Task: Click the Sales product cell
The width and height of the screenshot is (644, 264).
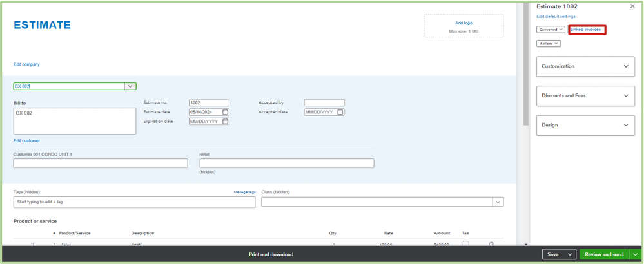Action: coord(66,245)
